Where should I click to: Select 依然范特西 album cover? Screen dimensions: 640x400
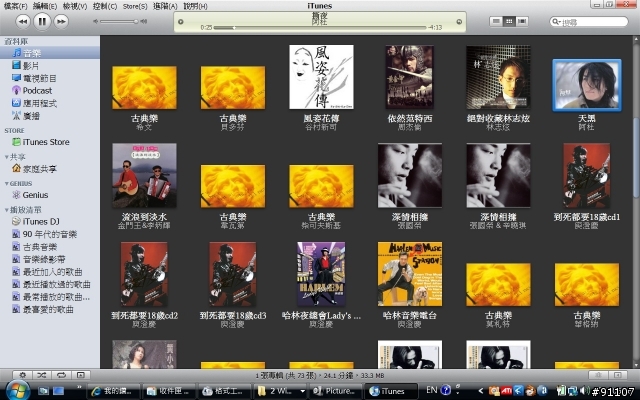pos(409,77)
